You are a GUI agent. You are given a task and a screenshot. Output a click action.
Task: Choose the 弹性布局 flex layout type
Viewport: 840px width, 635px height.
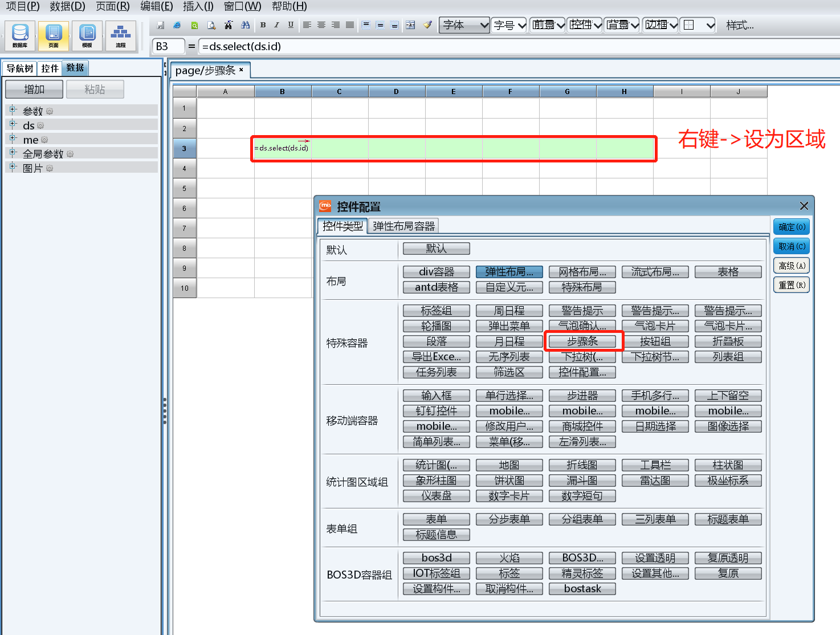click(x=509, y=272)
